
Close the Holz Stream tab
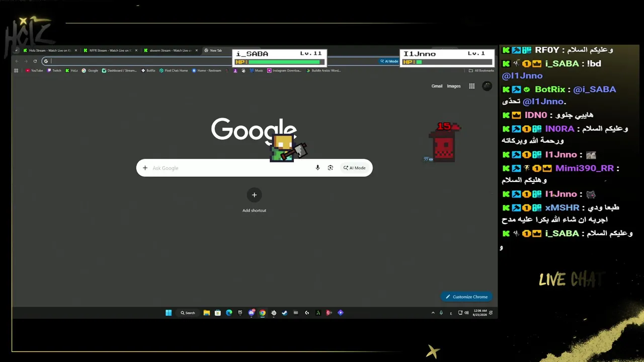[x=76, y=50]
